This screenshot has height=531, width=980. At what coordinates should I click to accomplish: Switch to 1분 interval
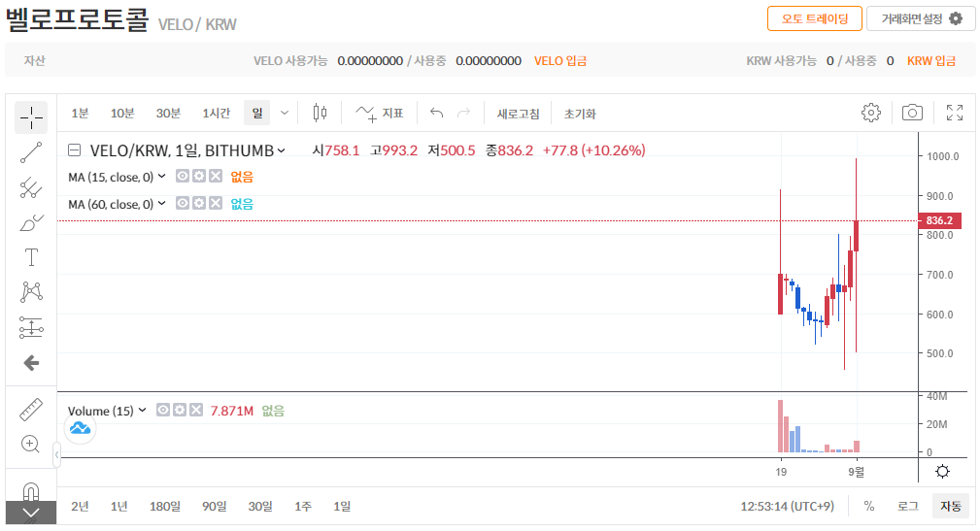tap(80, 113)
